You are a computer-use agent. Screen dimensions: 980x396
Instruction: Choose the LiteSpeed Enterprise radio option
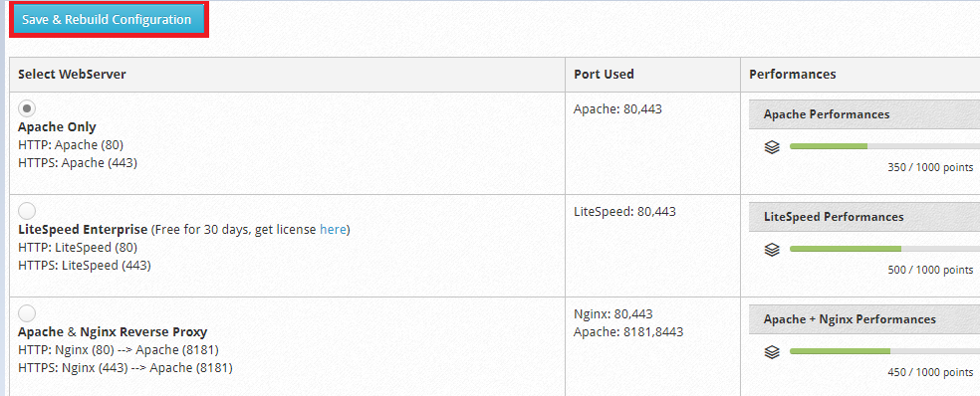[x=27, y=211]
